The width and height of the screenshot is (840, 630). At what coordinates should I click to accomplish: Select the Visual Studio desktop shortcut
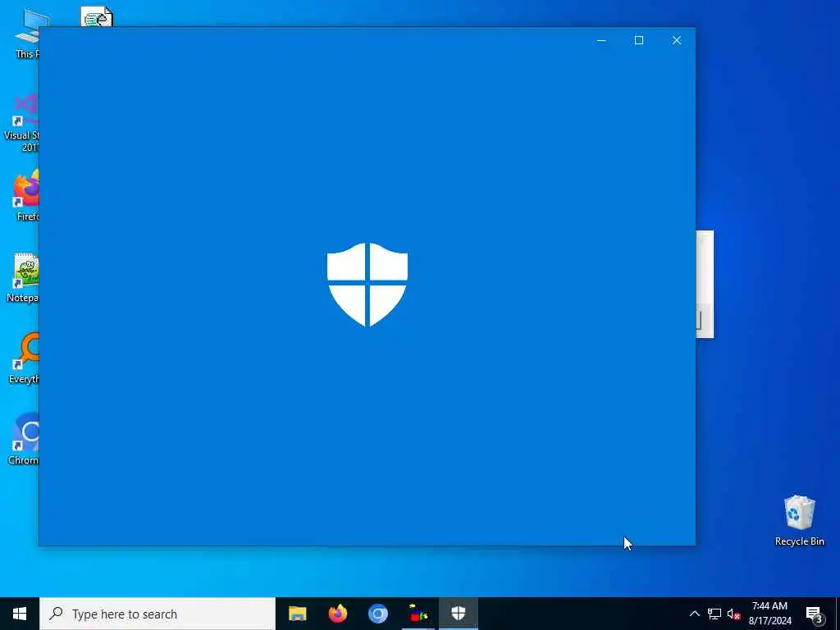[x=21, y=123]
